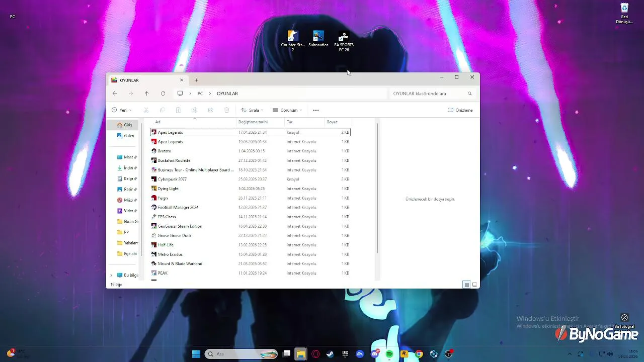Viewport: 644px width, 362px height.
Task: Sort by the Boyut column header
Action: click(x=337, y=122)
